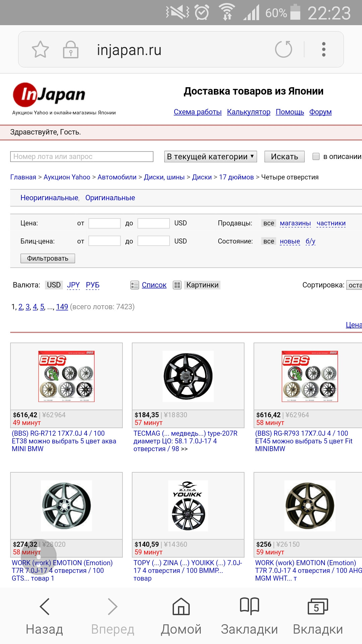Tap the bookmark star icon in address bar
The height and width of the screenshot is (644, 362).
pos(40,49)
